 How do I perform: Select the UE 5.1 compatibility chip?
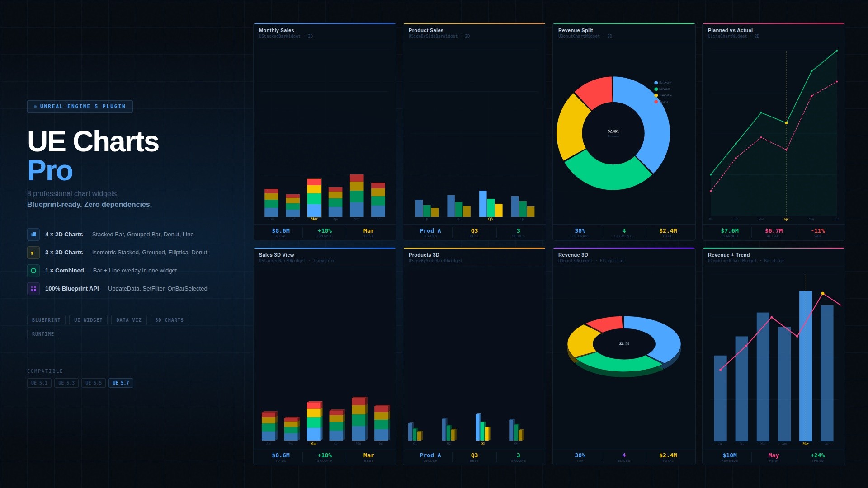[x=39, y=383]
